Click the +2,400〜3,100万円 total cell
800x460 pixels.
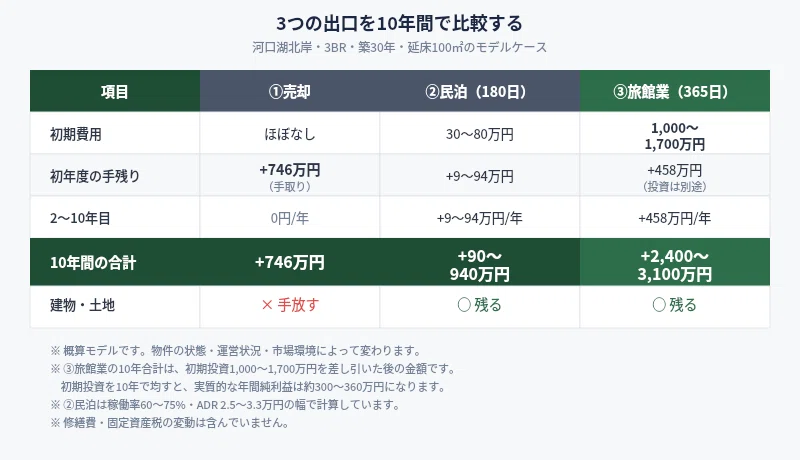674,265
